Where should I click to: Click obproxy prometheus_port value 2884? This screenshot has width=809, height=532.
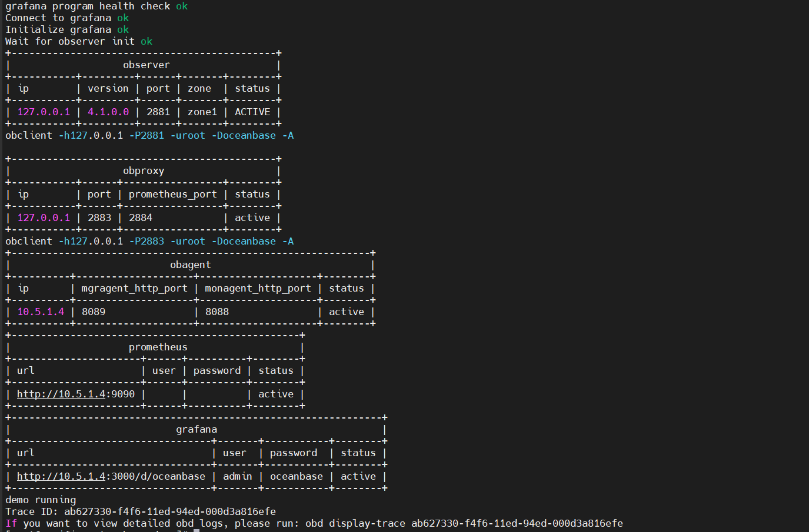(x=141, y=218)
